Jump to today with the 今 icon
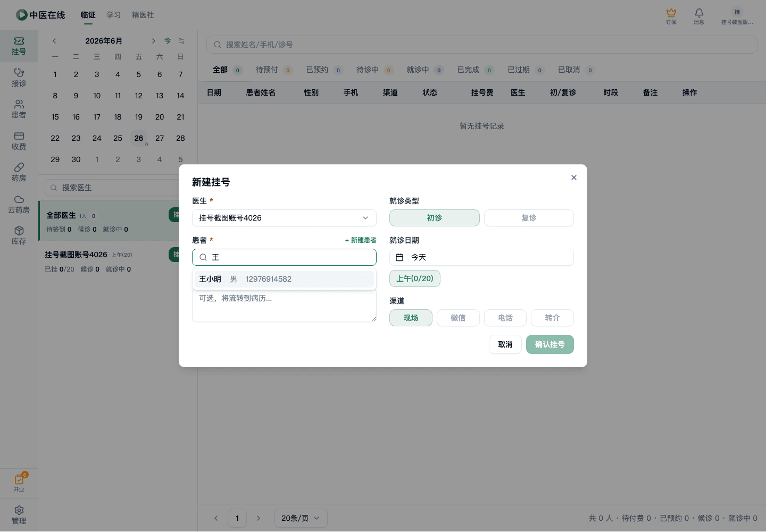This screenshot has width=766, height=532. [x=168, y=41]
